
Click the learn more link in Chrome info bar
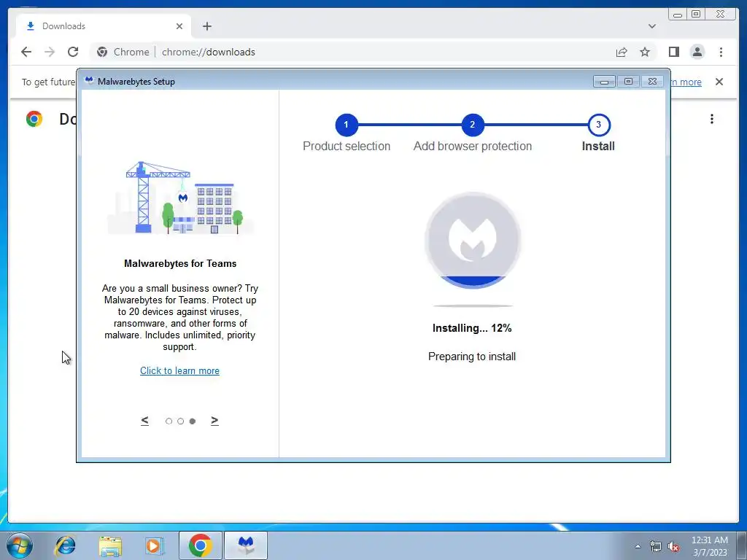pos(686,82)
